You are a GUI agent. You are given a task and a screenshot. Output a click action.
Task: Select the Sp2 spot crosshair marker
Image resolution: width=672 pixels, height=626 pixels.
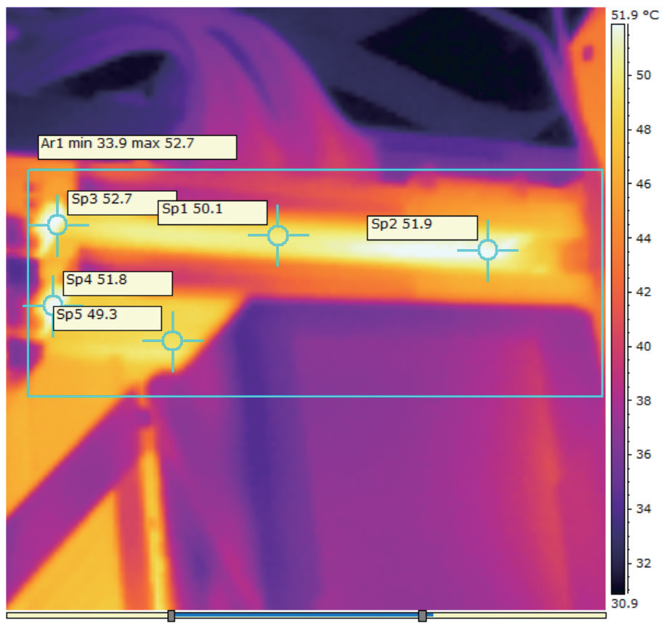[x=487, y=251]
